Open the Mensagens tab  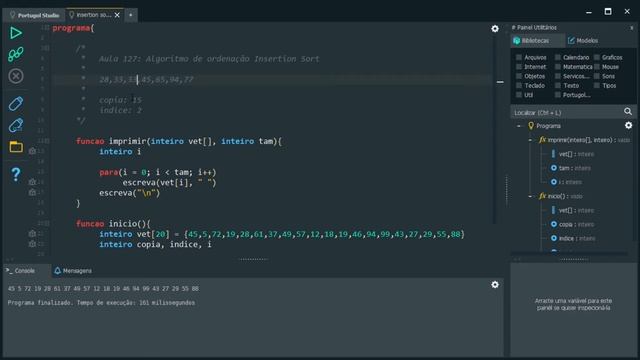pos(73,271)
